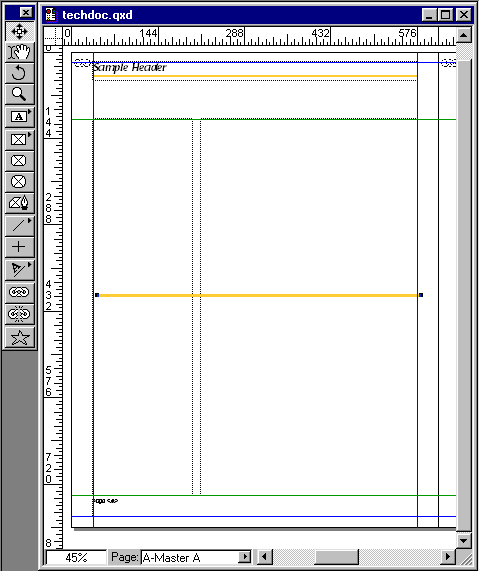This screenshot has width=480, height=571.
Task: Select the oval Picture Box tool
Action: pos(19,182)
